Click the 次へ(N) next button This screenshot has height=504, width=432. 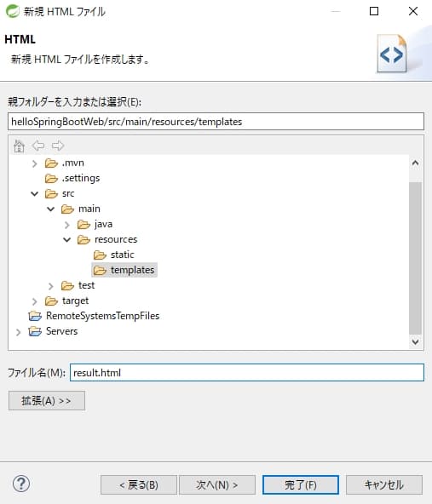click(217, 484)
